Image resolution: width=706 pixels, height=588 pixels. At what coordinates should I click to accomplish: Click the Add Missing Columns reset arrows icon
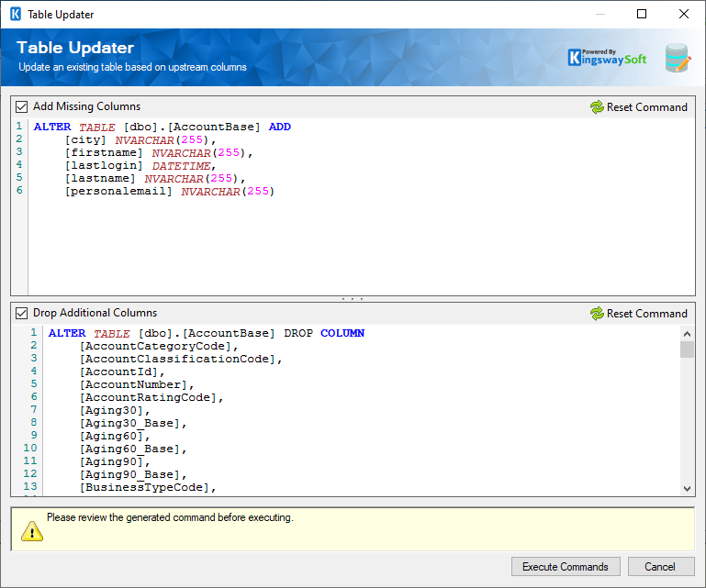click(597, 107)
